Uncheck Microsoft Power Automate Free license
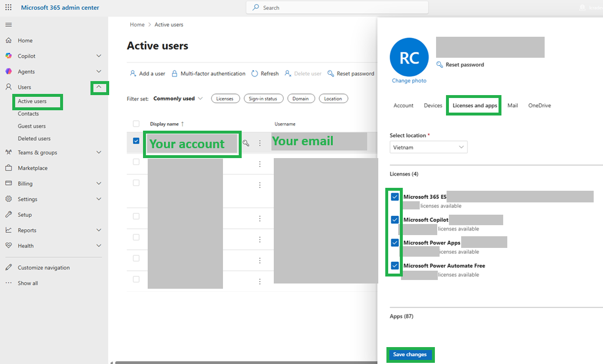The image size is (603, 364). [x=395, y=265]
